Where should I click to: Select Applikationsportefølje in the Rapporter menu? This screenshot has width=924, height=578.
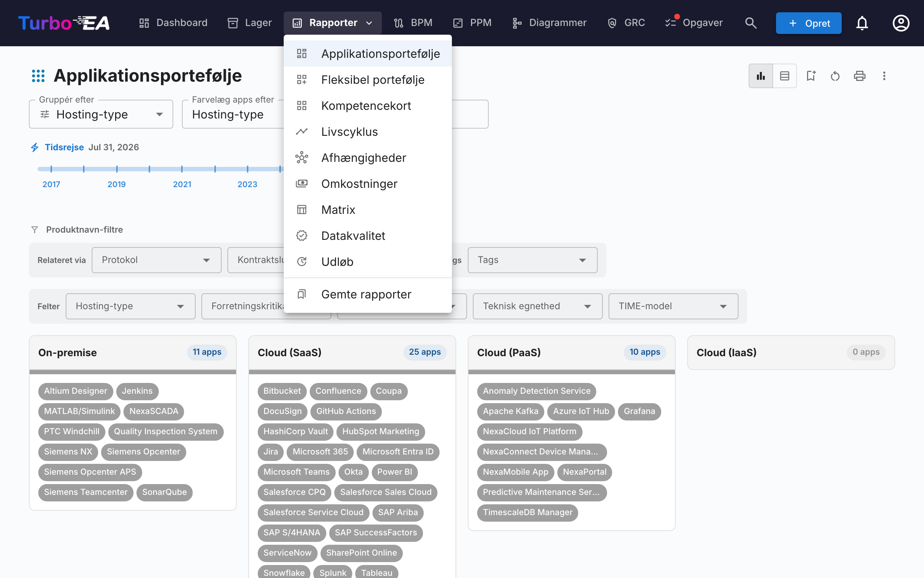click(x=368, y=54)
